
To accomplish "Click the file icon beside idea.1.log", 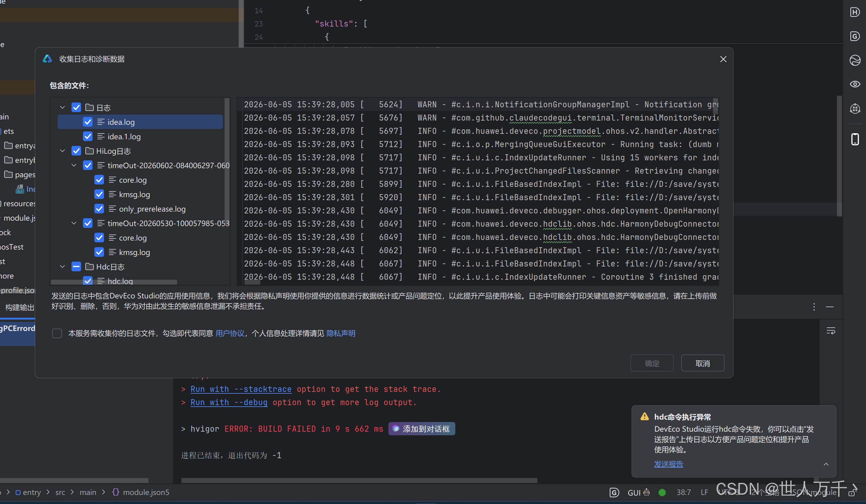I will 101,136.
